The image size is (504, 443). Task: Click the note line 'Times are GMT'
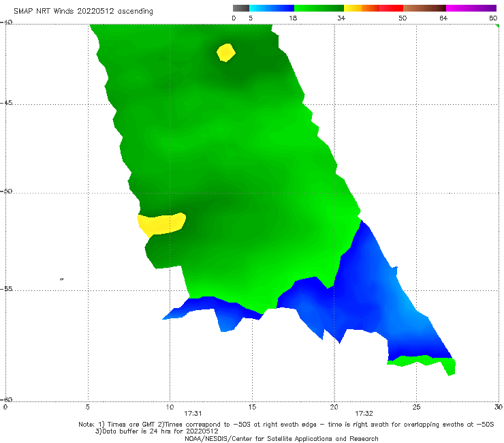pos(131,425)
